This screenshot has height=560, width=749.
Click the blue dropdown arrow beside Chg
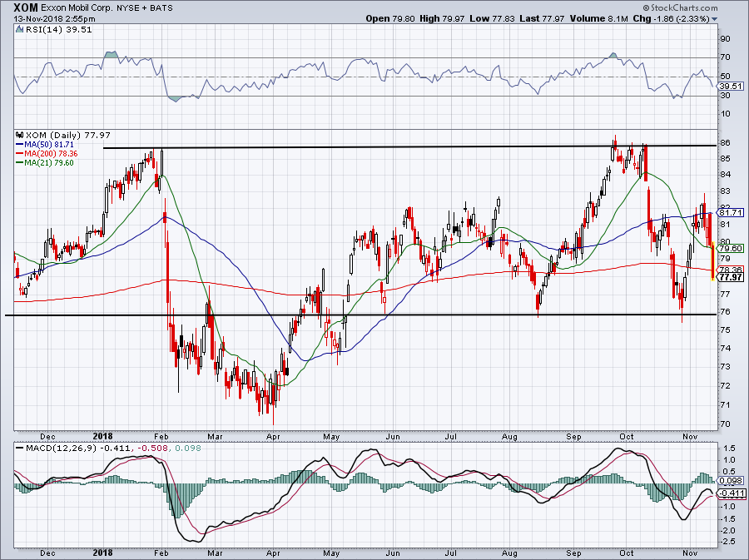point(714,19)
